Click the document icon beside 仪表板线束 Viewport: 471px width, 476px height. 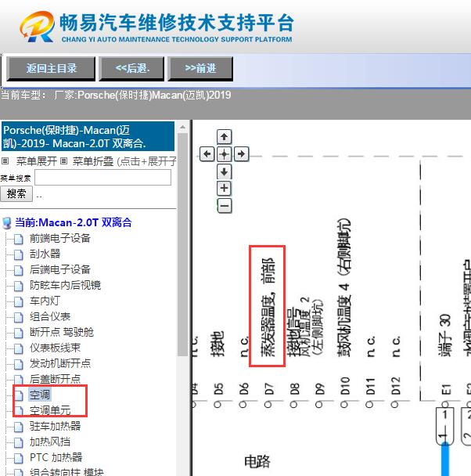[19, 348]
